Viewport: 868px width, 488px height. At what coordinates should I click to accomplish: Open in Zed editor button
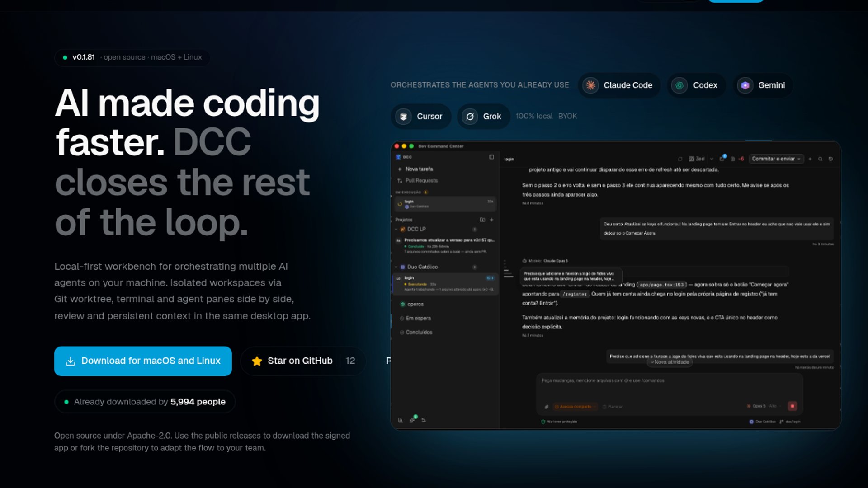[697, 159]
